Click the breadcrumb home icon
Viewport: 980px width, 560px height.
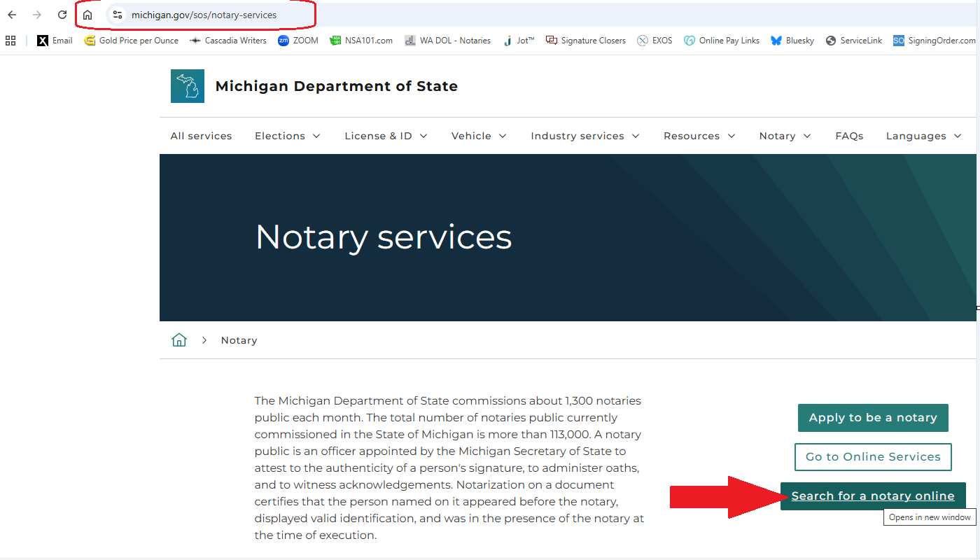[x=179, y=340]
